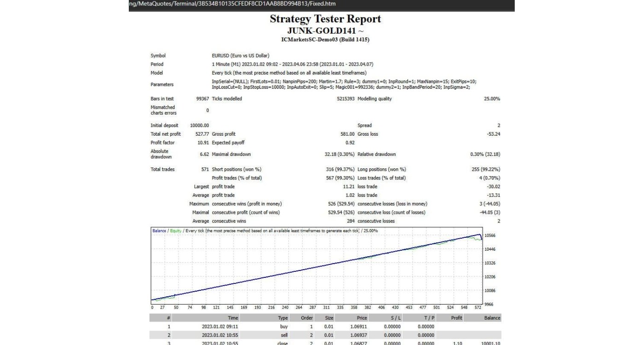Click the Type column header
The image size is (644, 345).
click(x=282, y=318)
